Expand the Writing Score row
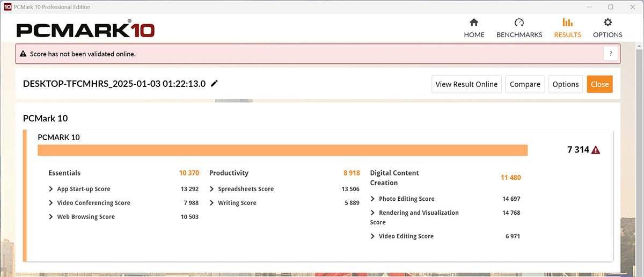 click(x=211, y=203)
